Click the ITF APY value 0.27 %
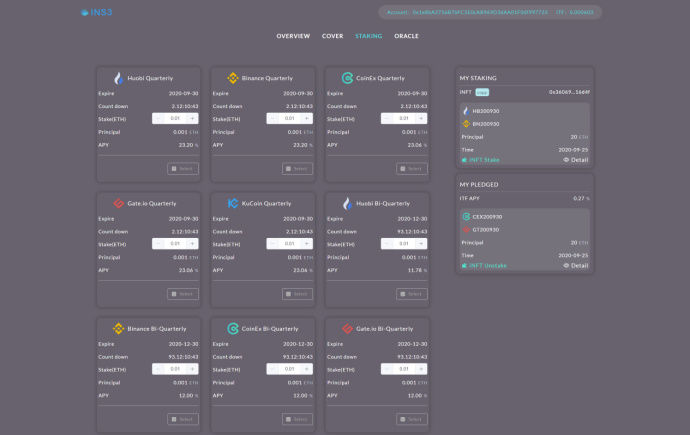Screen dimensions: 690x435 (x=581, y=198)
